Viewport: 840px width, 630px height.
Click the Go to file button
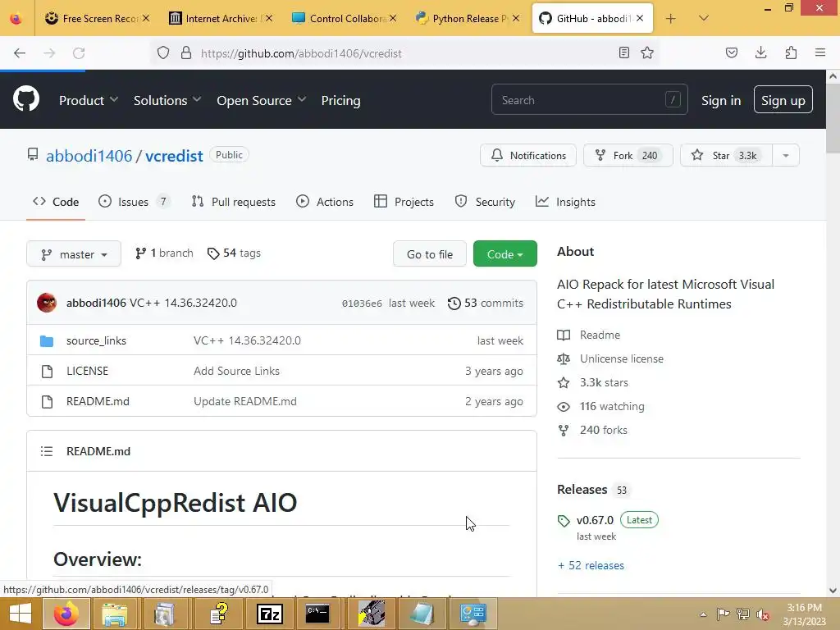[430, 254]
